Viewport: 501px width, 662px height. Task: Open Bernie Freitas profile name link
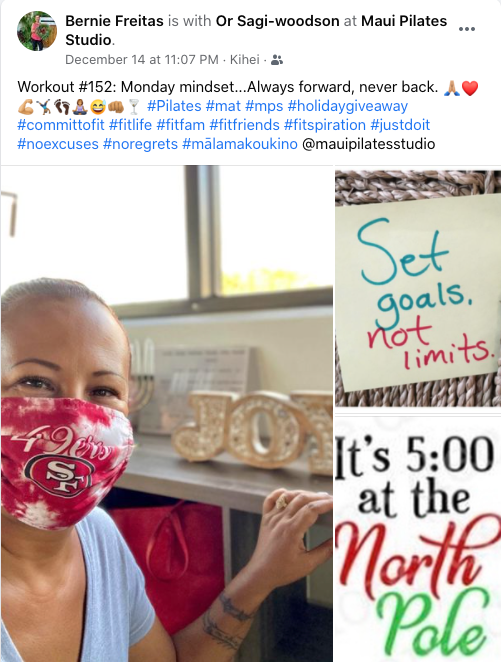point(114,21)
